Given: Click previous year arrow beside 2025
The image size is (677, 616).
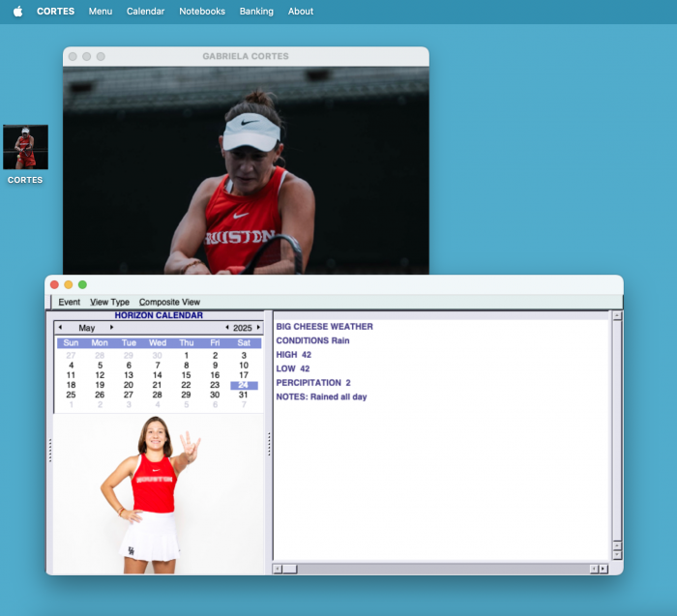Looking at the screenshot, I should (x=226, y=328).
